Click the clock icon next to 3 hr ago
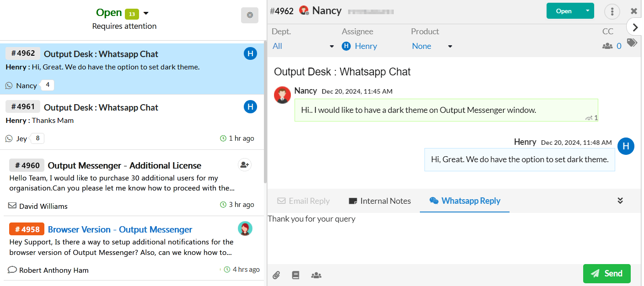 223,205
